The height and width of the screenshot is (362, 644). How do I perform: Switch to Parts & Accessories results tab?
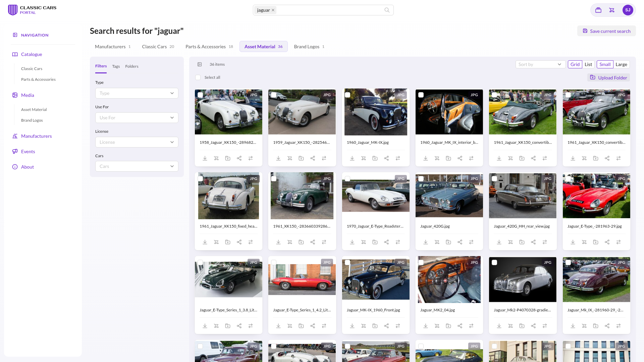[209, 47]
